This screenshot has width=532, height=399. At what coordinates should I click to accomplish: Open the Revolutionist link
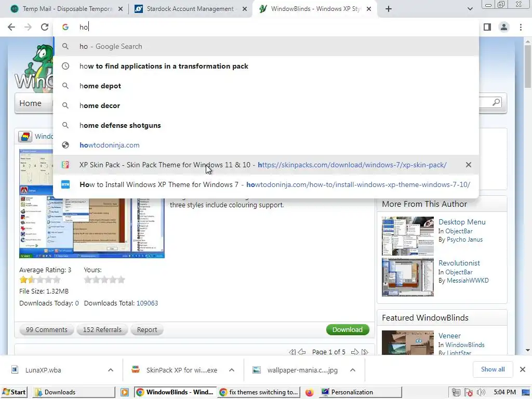pyautogui.click(x=459, y=263)
